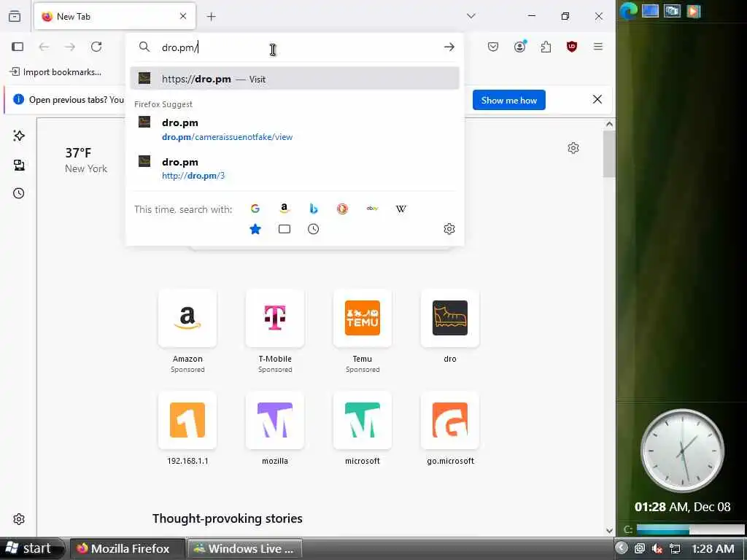Open search settings gear in dropdown

(x=449, y=229)
